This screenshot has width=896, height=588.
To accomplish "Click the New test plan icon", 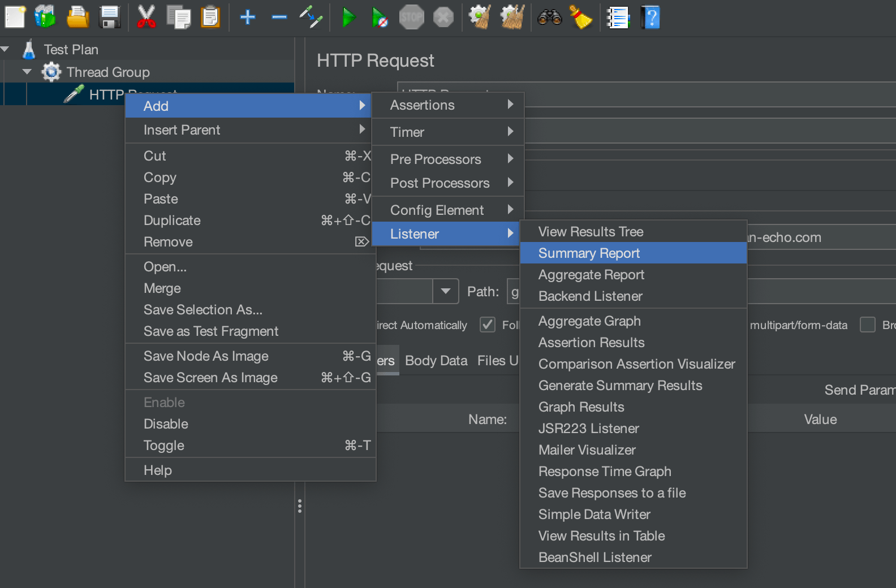I will pyautogui.click(x=15, y=17).
